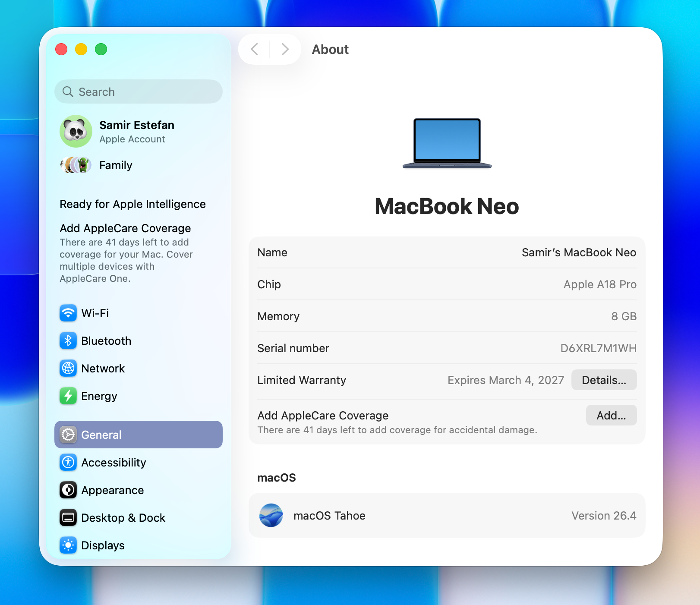
Task: Select the Displays sun icon
Action: click(68, 545)
